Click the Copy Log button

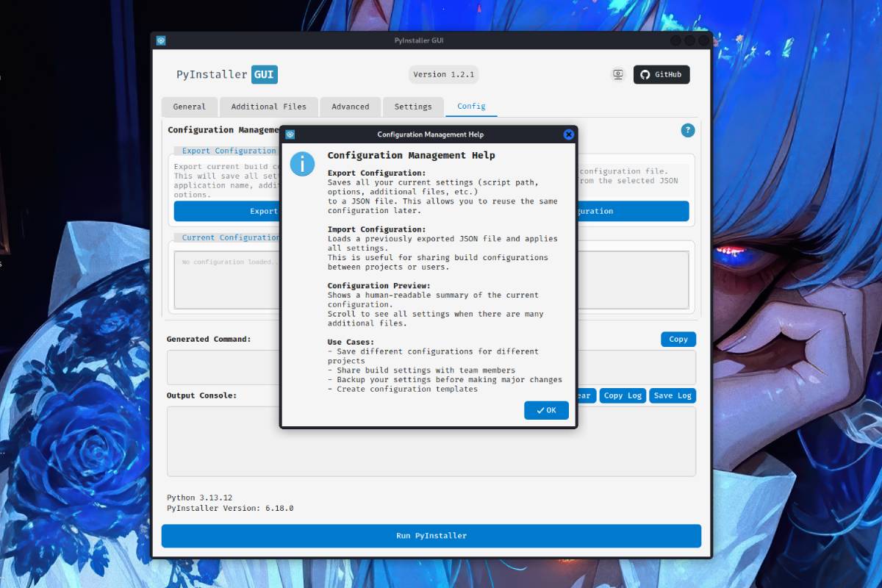click(623, 395)
